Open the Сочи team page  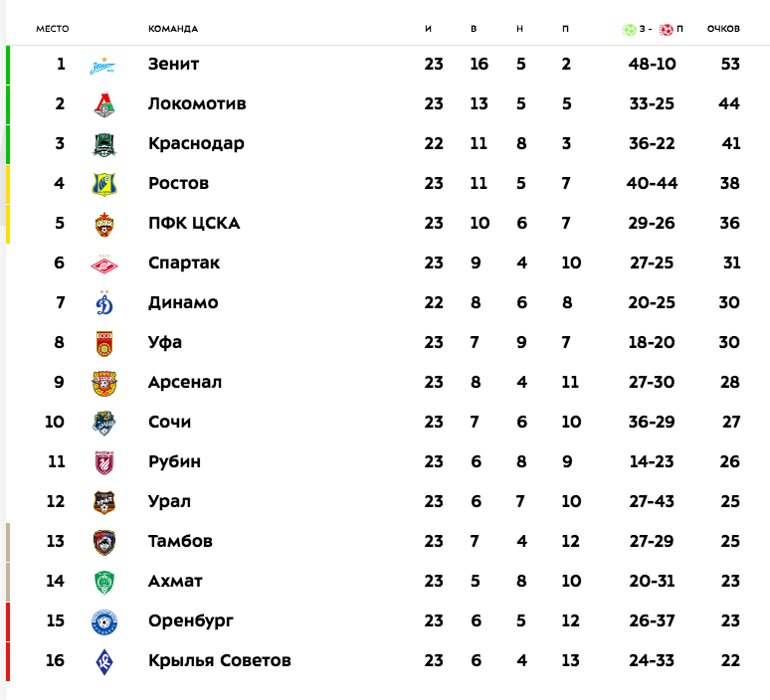pyautogui.click(x=169, y=422)
